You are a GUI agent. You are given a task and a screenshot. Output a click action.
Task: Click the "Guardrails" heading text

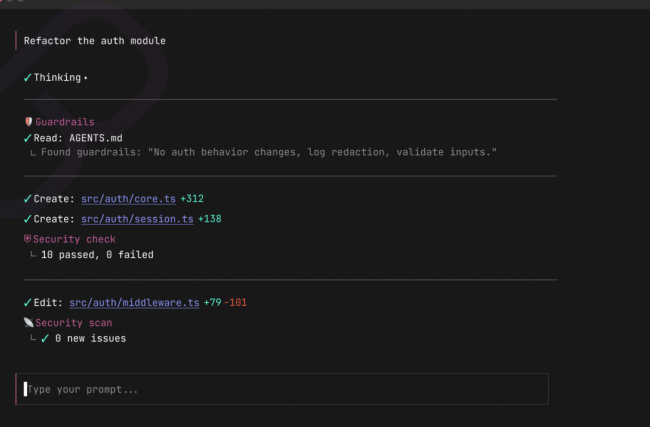pyautogui.click(x=65, y=122)
